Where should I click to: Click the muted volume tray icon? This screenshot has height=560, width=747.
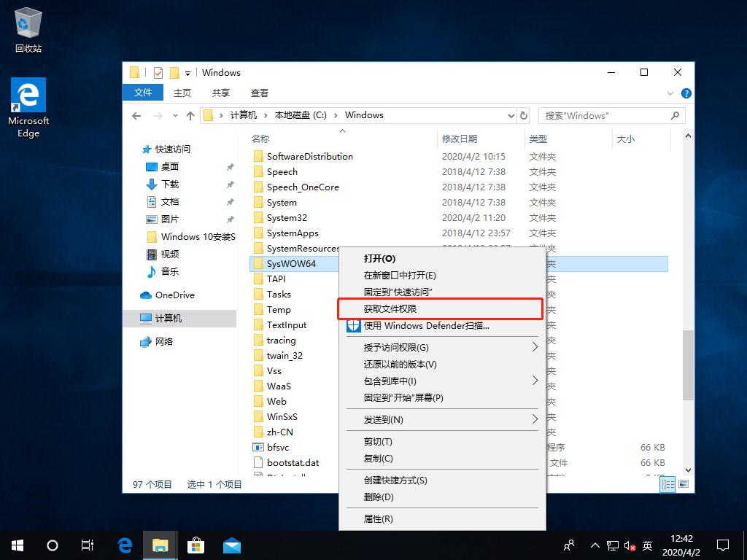(630, 545)
